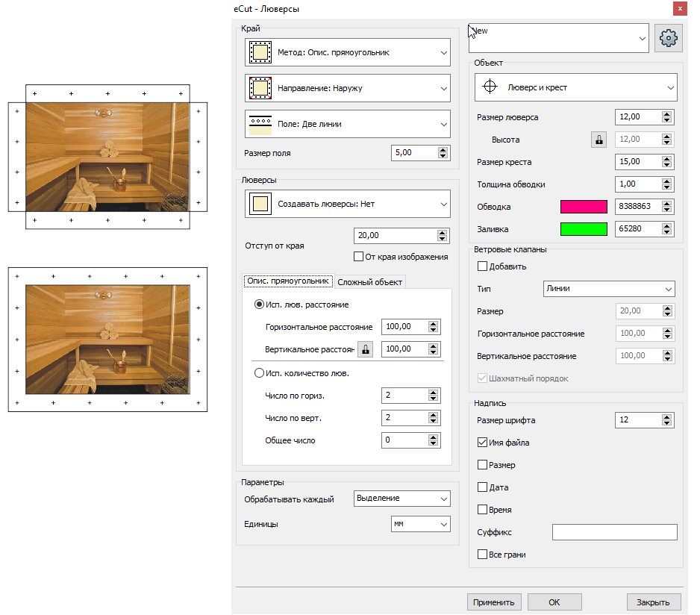Open the Тип Линии dropdown
This screenshot has height=615, width=700.
[609, 289]
